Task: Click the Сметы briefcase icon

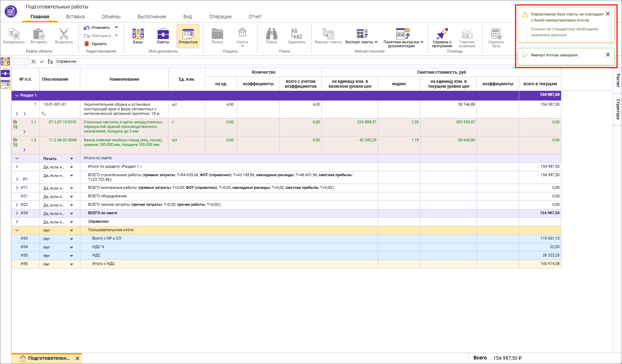Action: 163,34
